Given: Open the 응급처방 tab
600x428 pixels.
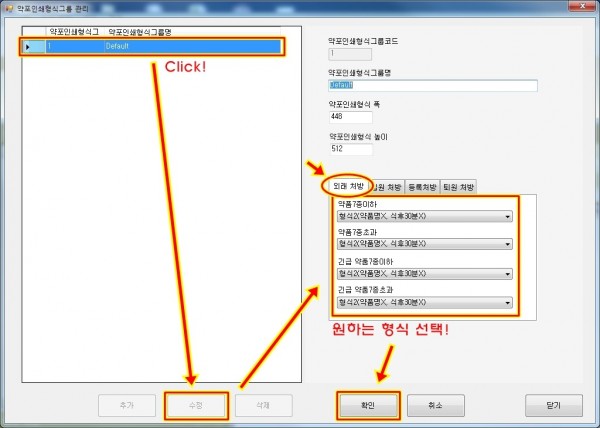Looking at the screenshot, I should click(x=420, y=186).
